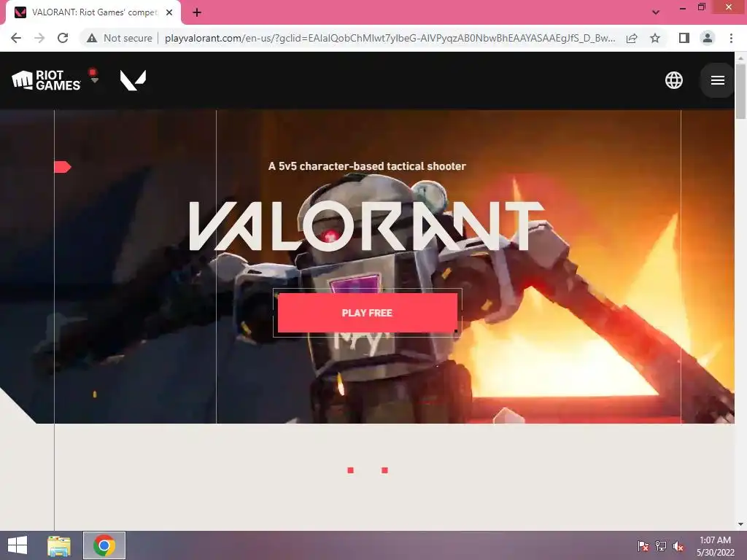
Task: Click the page vertical scrollbar thumb
Action: tap(740, 90)
